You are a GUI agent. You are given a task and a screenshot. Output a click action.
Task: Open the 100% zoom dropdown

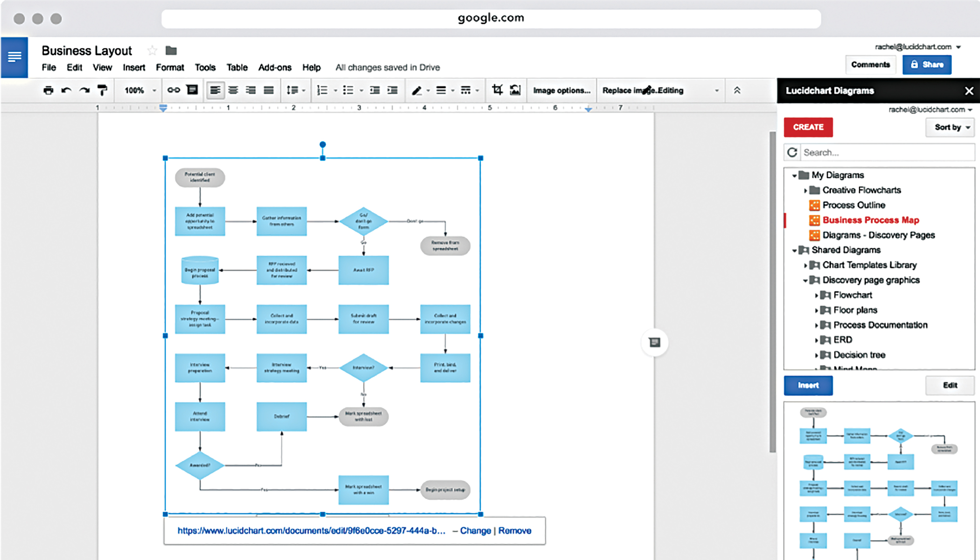[x=140, y=90]
